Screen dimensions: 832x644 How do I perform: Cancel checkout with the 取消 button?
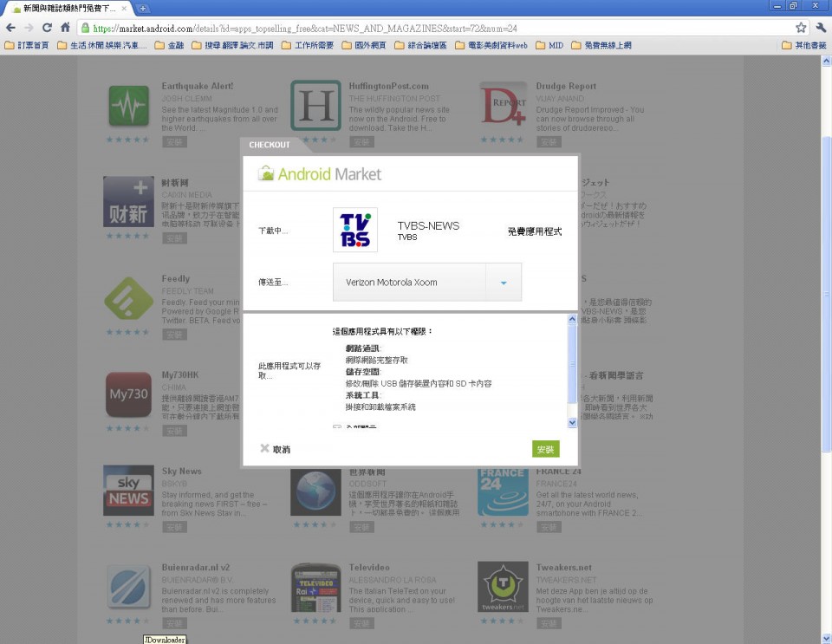pos(276,449)
